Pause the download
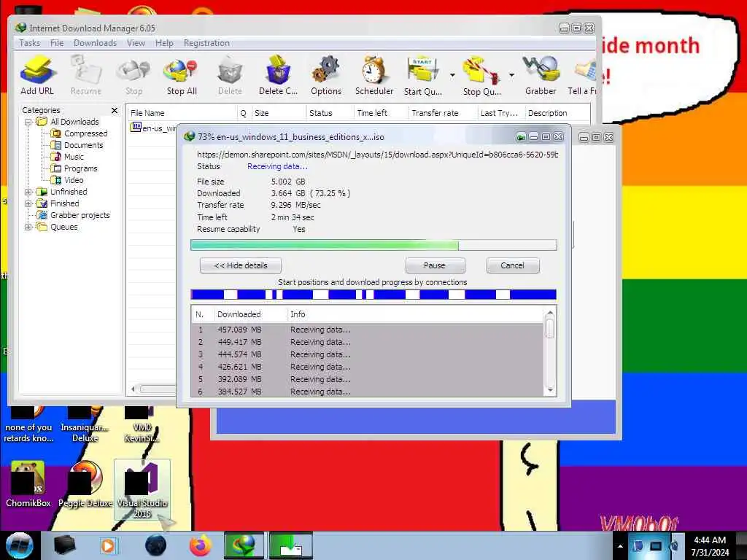This screenshot has width=747, height=560. point(435,265)
